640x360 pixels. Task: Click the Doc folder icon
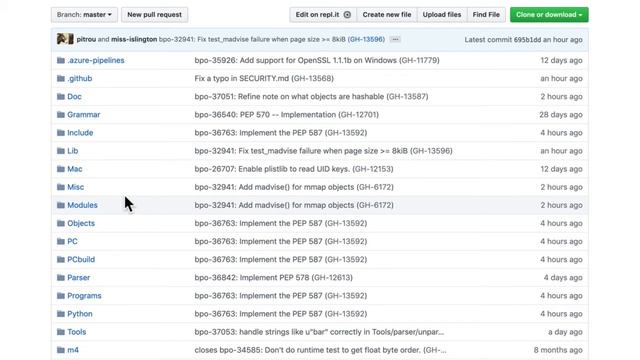click(61, 97)
